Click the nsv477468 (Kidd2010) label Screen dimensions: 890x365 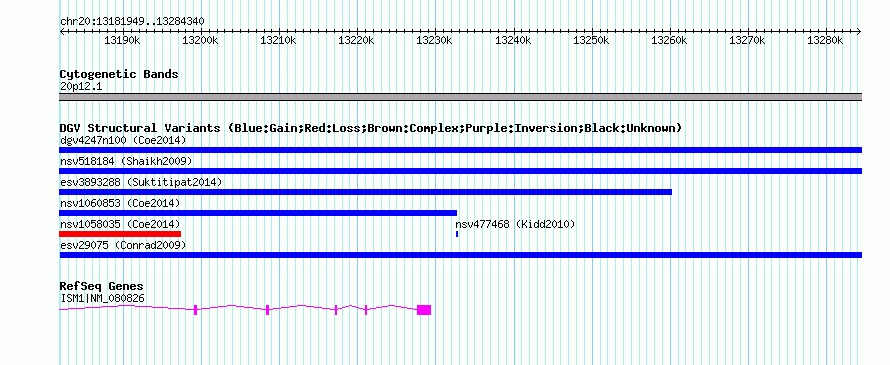pos(515,224)
